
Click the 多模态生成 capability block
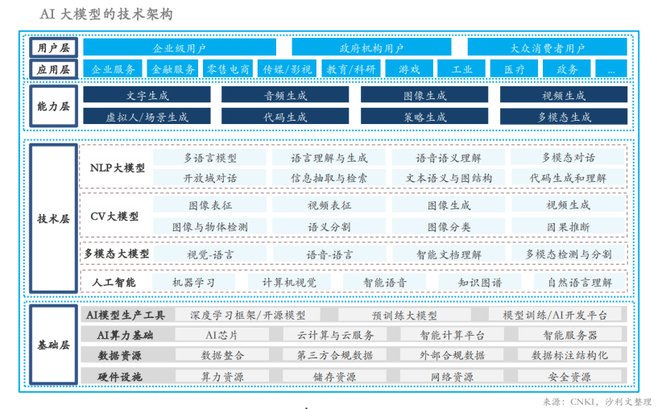click(x=562, y=117)
